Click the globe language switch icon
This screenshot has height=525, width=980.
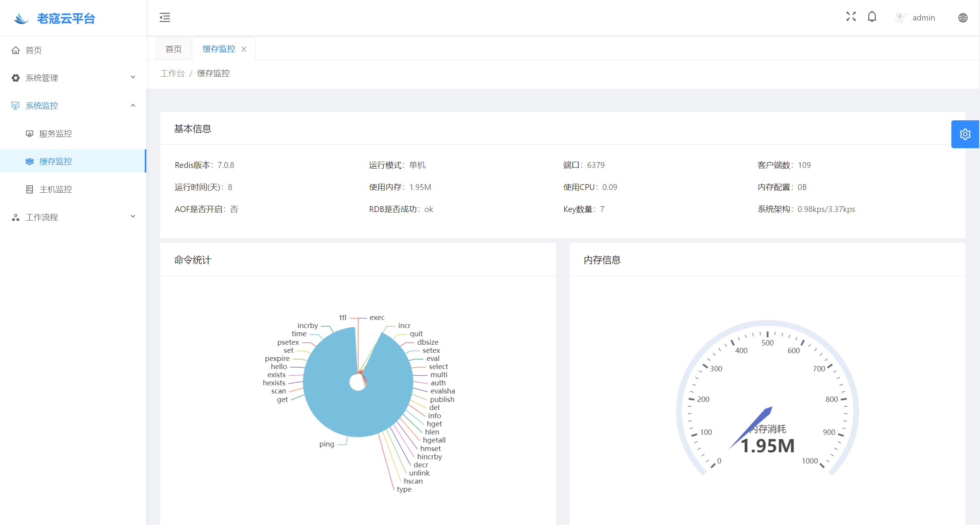pos(963,18)
